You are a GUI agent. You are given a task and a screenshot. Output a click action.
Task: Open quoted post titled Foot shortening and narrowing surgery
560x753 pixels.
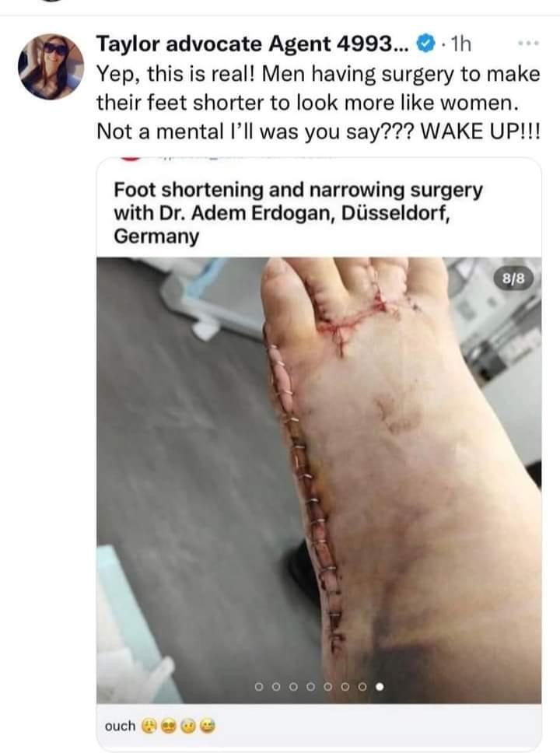coord(298,212)
